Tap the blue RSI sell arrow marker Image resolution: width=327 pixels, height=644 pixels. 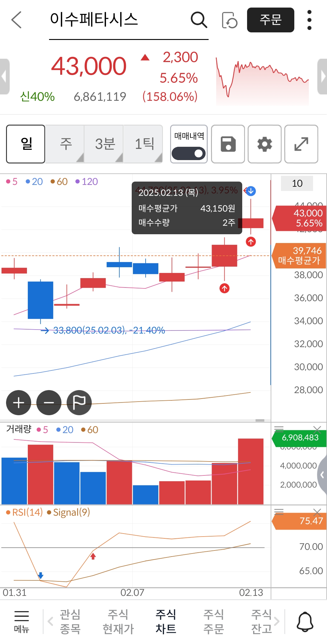click(41, 576)
